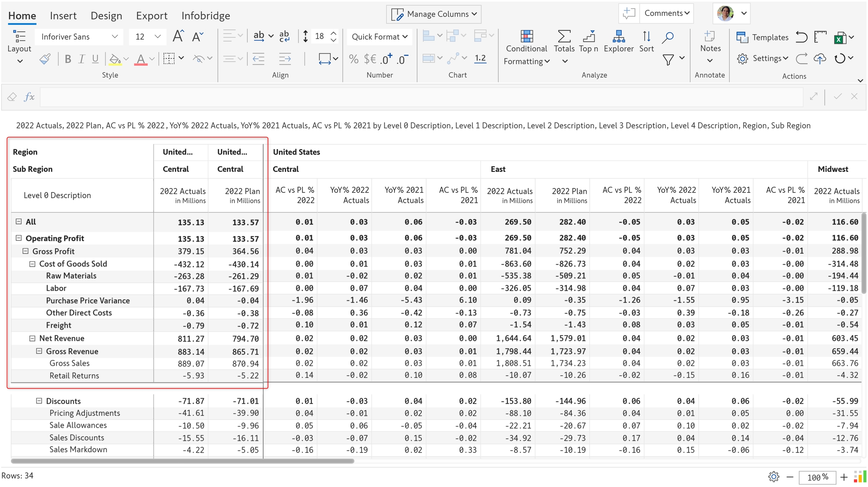Click the search magnifier icon

pos(668,37)
